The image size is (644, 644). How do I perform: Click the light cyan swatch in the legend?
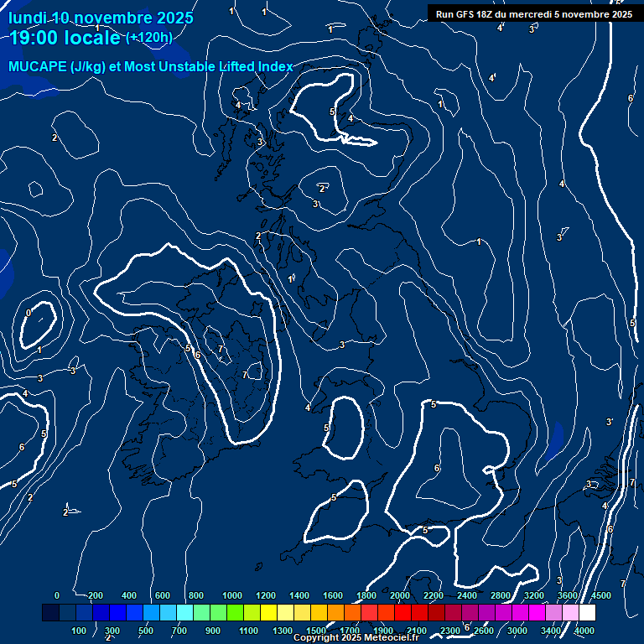point(184,612)
